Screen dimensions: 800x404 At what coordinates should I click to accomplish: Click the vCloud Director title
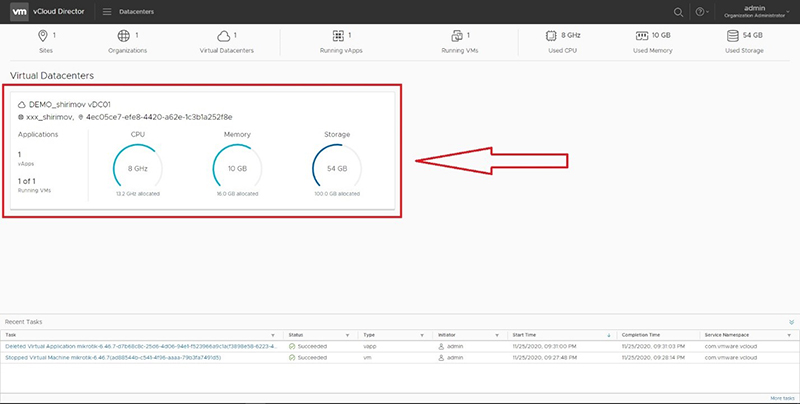point(59,12)
